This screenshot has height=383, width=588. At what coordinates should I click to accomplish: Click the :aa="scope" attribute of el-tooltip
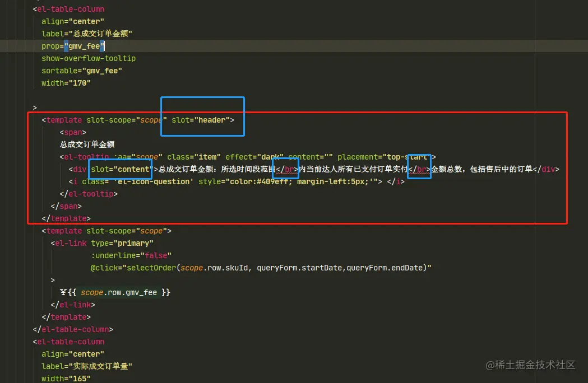pos(138,157)
